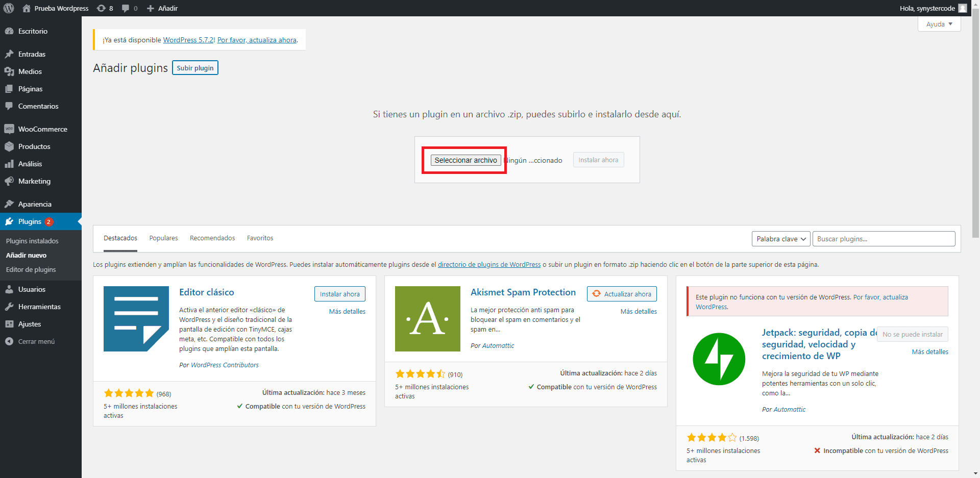Open Más detalles for Editor clásico
Viewport: 980px width, 478px height.
(347, 311)
